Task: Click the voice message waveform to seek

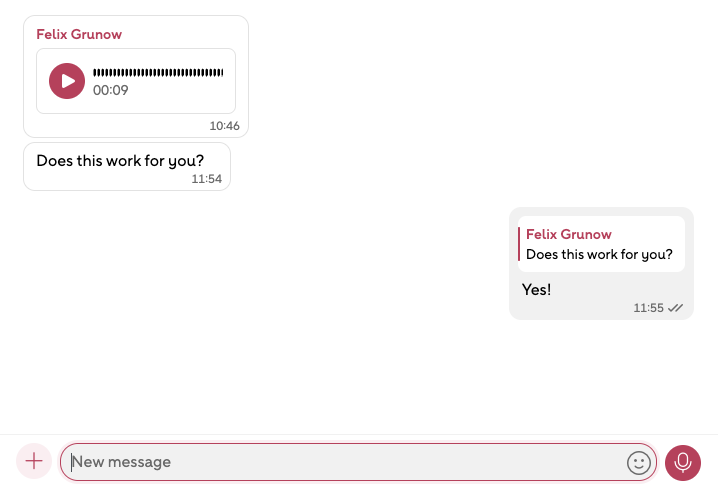Action: pos(158,73)
